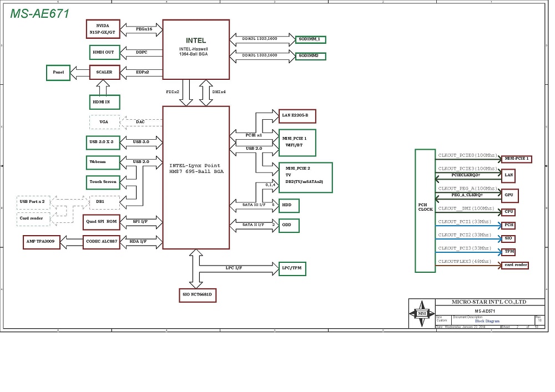
Task: Select the SCALER block
Action: click(104, 72)
